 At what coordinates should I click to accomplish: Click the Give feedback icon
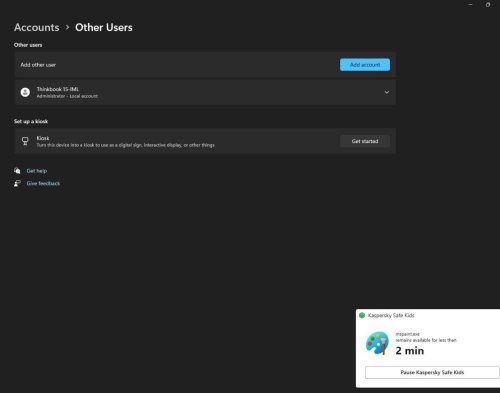click(17, 183)
